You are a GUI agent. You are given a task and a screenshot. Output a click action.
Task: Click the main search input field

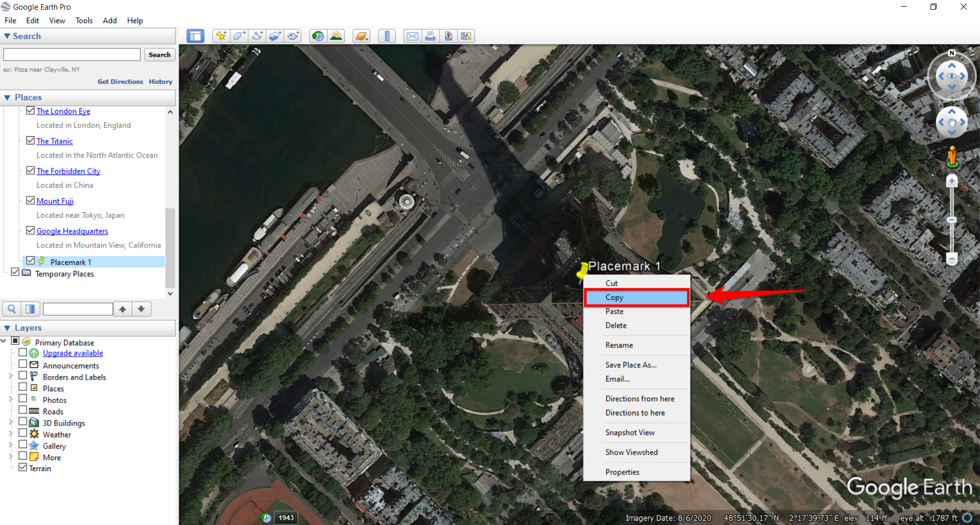click(72, 55)
